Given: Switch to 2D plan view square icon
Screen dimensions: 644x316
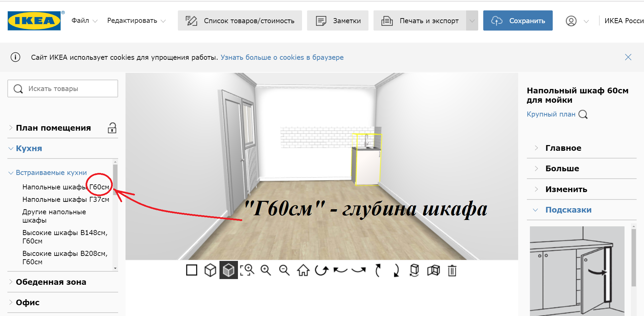Looking at the screenshot, I should [192, 270].
